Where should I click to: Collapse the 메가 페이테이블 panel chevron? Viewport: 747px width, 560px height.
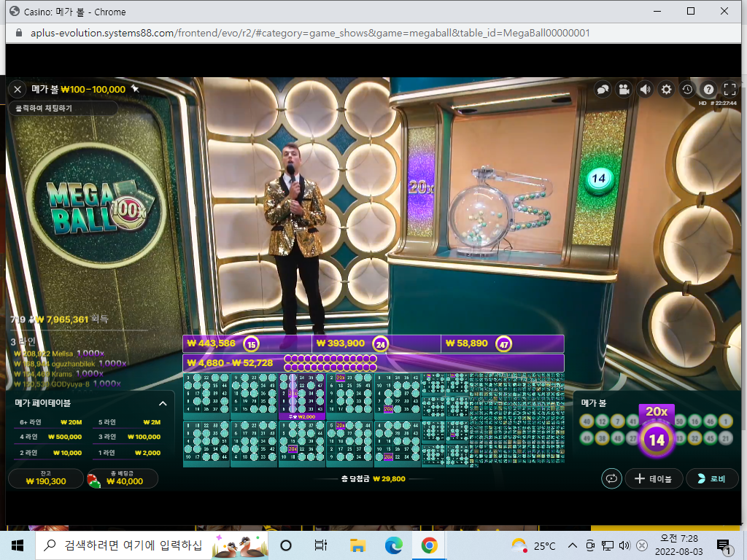(163, 403)
